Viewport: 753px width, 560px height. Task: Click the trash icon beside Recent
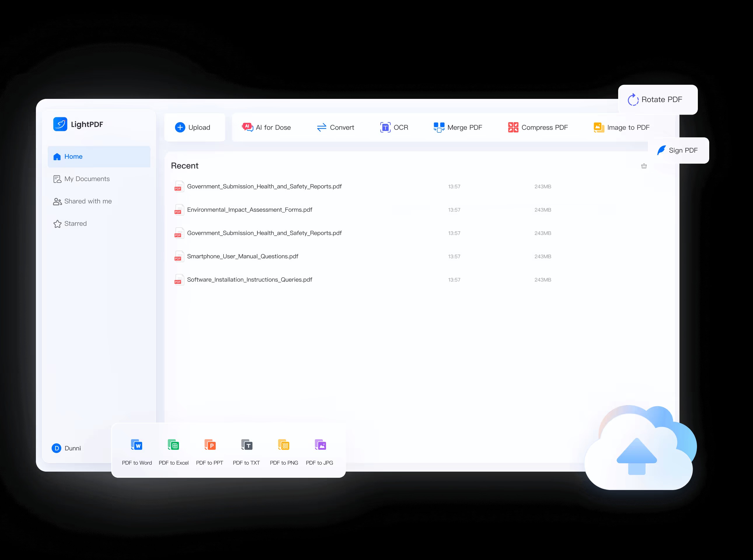(x=644, y=166)
